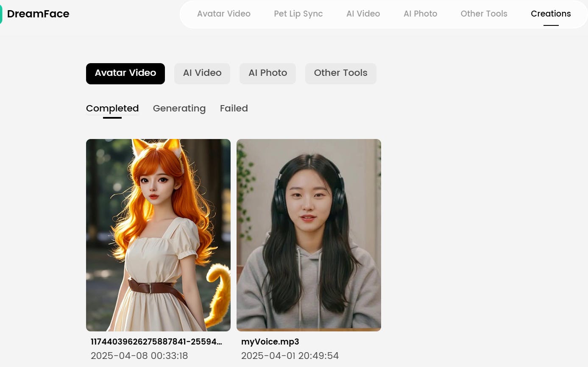Select Creations in the top navigation
Image resolution: width=588 pixels, height=367 pixels.
(551, 14)
